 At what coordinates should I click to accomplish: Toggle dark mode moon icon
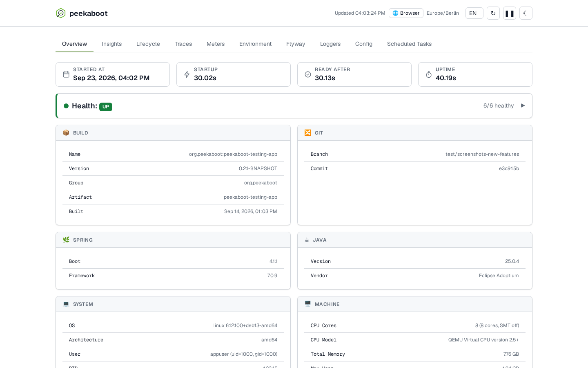tap(526, 13)
